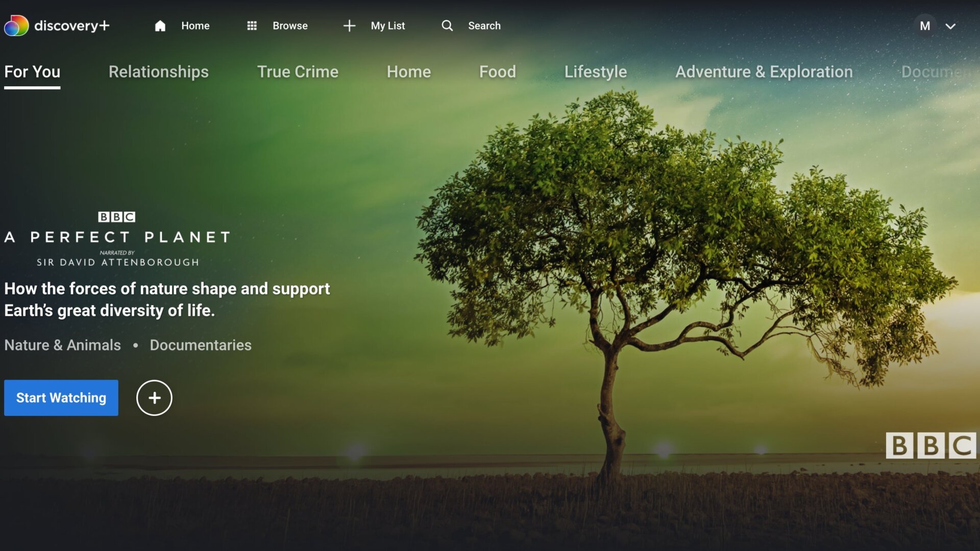Select the For You tab

point(32,72)
